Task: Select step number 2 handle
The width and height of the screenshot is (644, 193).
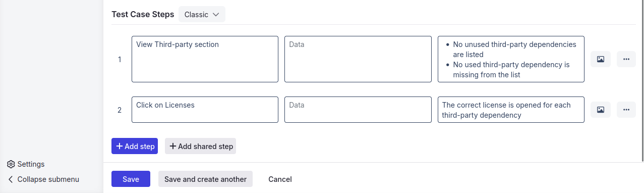Action: click(x=120, y=110)
